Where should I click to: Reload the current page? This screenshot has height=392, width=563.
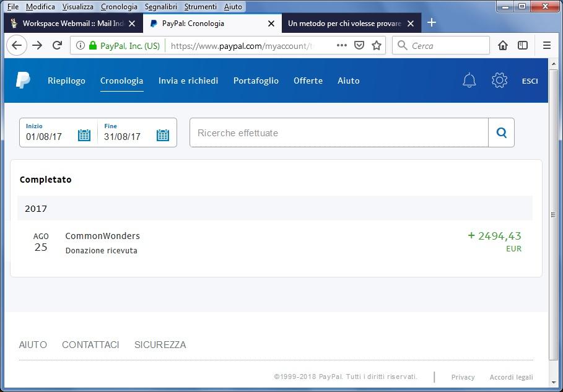click(x=57, y=45)
